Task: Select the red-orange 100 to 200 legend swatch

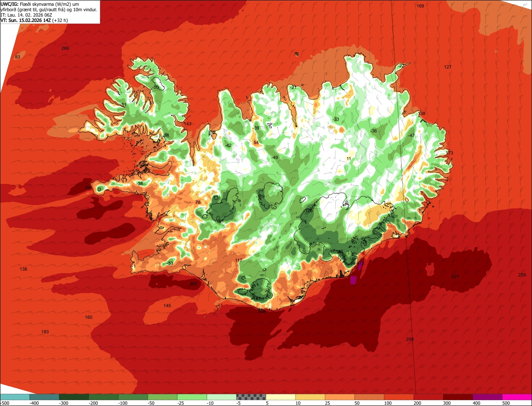Action: pyautogui.click(x=399, y=397)
